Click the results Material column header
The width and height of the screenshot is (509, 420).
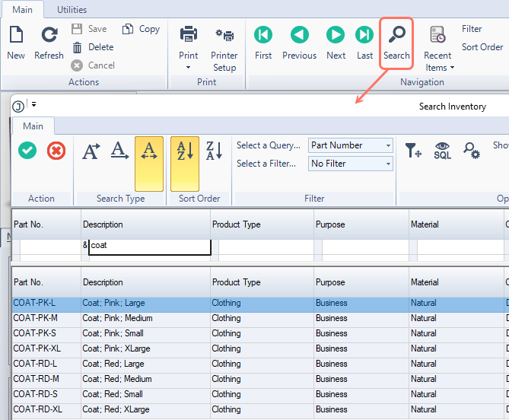[457, 282]
